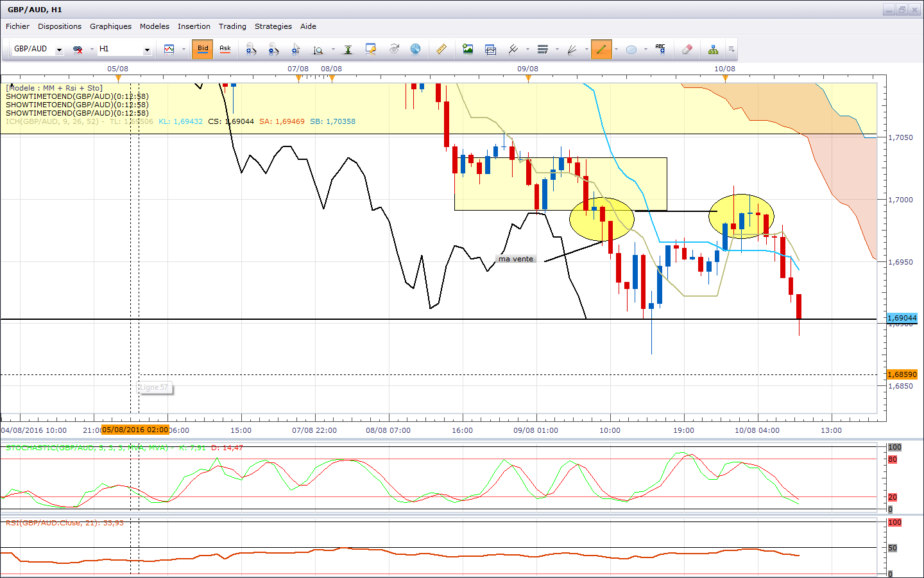Open the toolbar overflow options arrow
The height and width of the screenshot is (578, 924).
coord(732,49)
